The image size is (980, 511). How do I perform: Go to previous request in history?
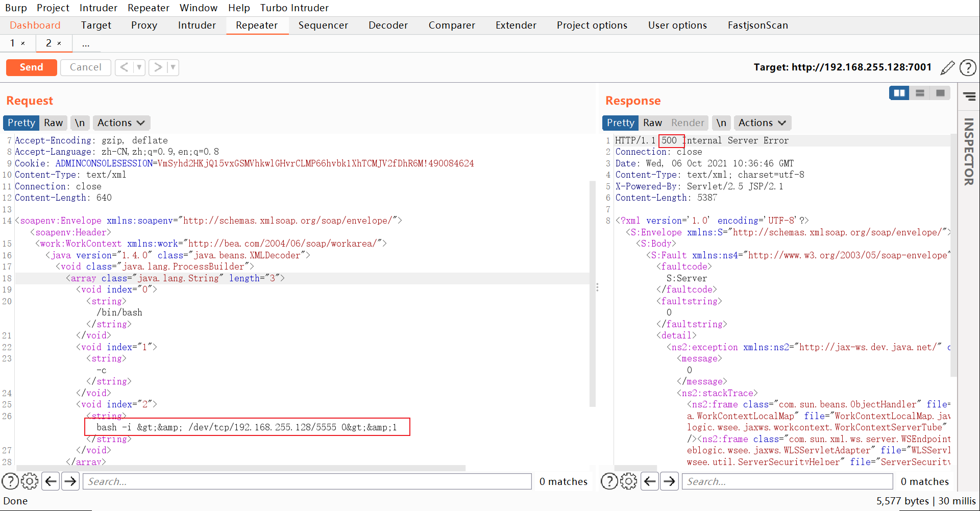coord(124,67)
